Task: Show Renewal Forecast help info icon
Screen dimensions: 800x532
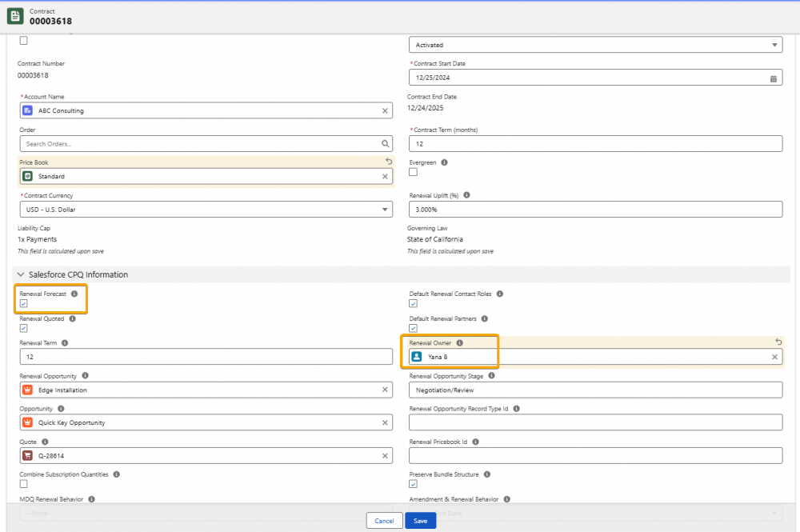Action: coord(74,294)
